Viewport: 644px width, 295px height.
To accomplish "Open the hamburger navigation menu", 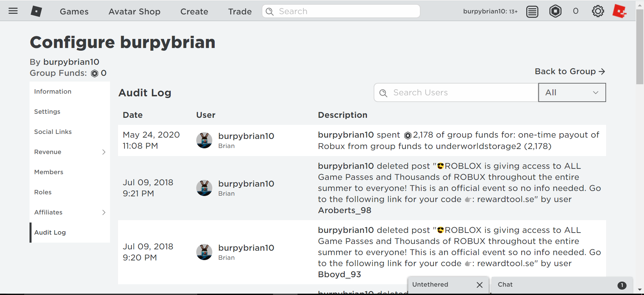I will tap(13, 11).
